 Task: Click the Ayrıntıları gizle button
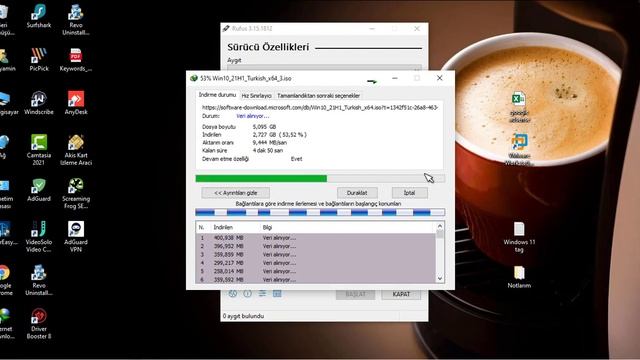click(236, 193)
